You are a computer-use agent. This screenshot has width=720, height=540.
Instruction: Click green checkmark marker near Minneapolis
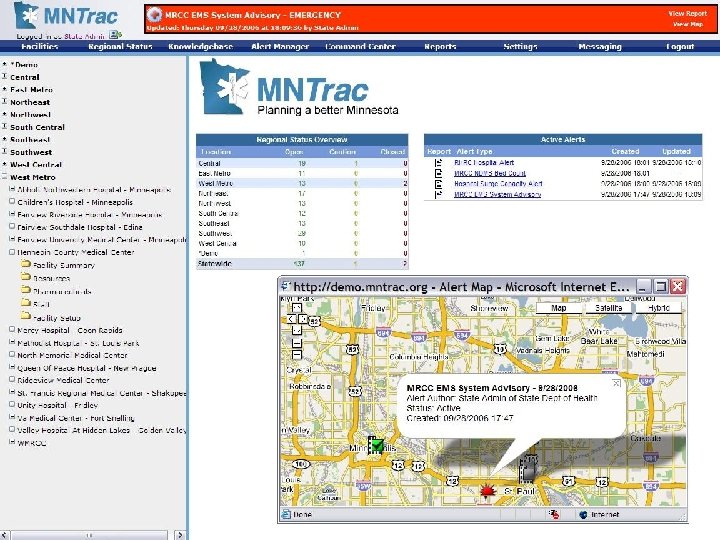tap(376, 445)
